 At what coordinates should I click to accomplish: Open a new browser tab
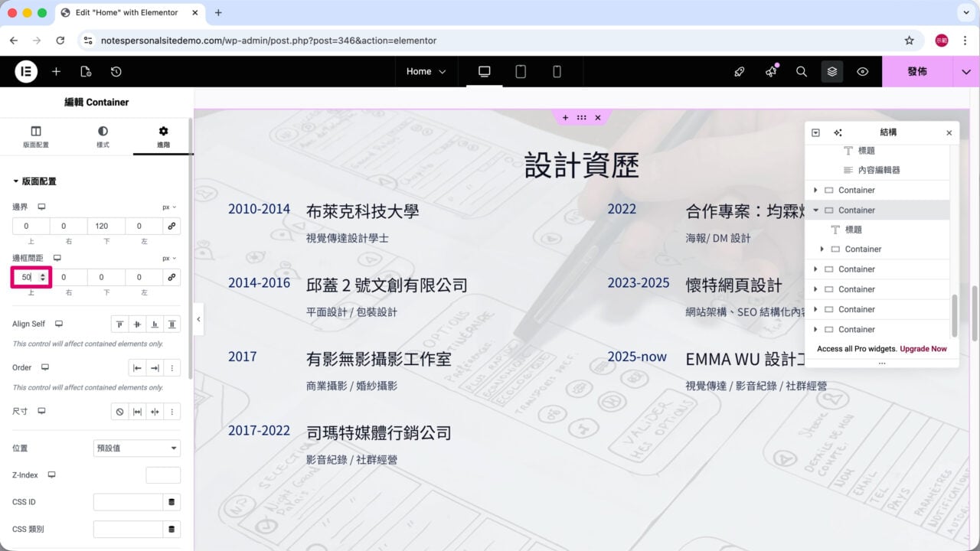pos(218,12)
